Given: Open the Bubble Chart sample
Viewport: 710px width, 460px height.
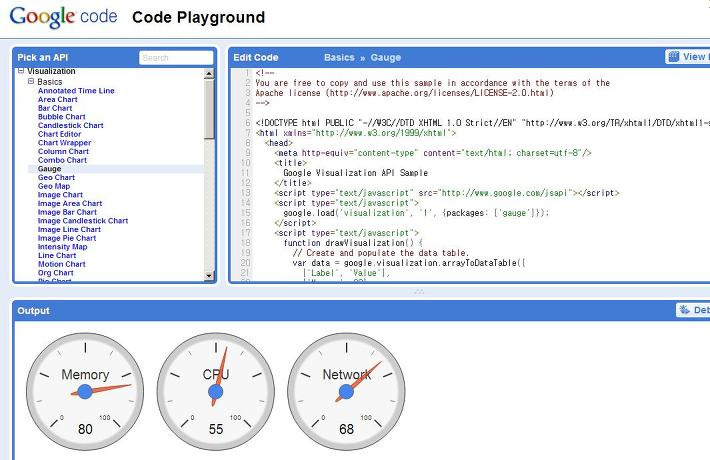Looking at the screenshot, I should point(62,116).
